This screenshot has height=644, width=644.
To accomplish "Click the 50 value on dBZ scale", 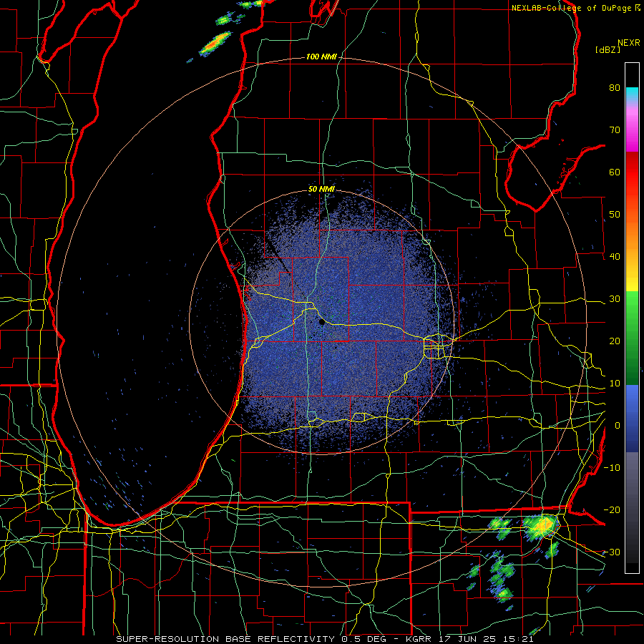I will (x=615, y=215).
